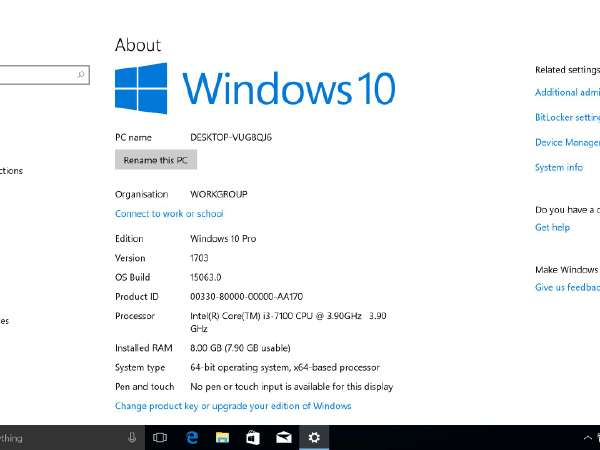Open File Explorer from the taskbar

[222, 437]
